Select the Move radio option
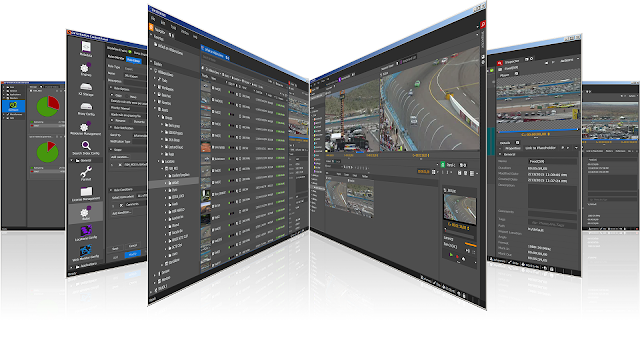The width and height of the screenshot is (640, 360). (x=132, y=97)
